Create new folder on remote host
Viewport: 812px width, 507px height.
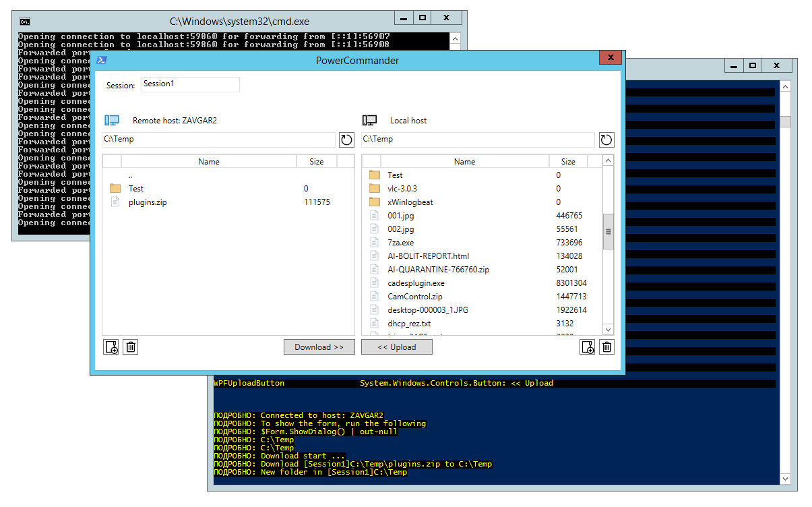click(111, 347)
